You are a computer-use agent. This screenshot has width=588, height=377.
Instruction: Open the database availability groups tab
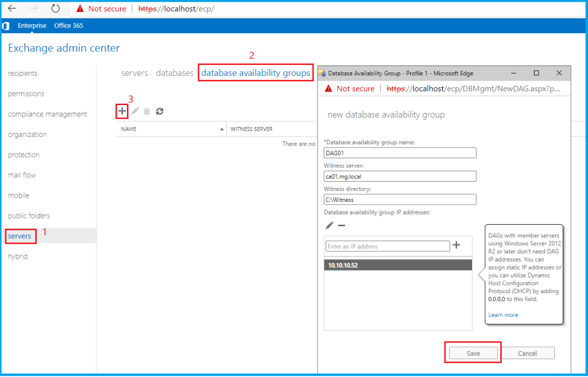point(256,73)
